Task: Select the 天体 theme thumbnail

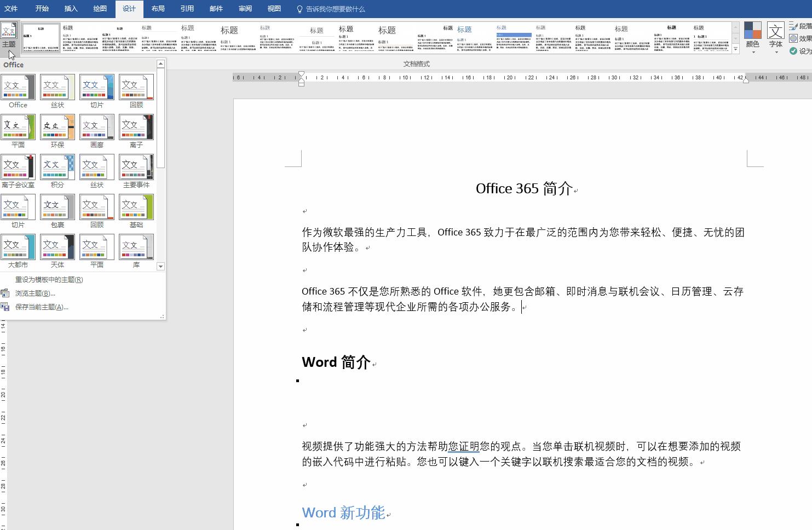Action: click(x=57, y=246)
